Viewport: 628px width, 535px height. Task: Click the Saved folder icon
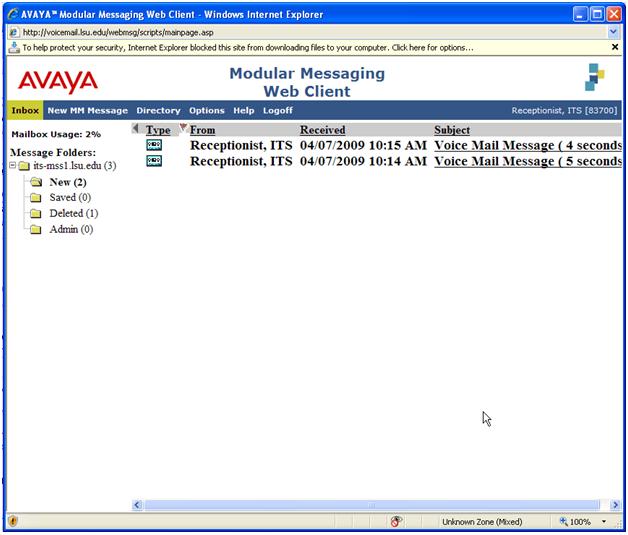(x=36, y=197)
